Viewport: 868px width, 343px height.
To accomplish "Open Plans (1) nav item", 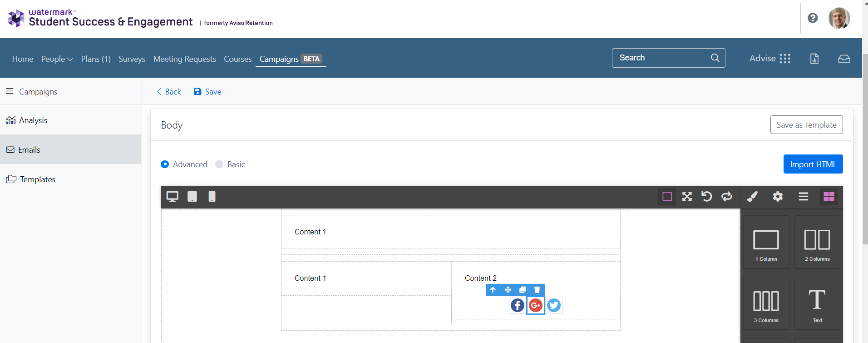I will (x=96, y=59).
